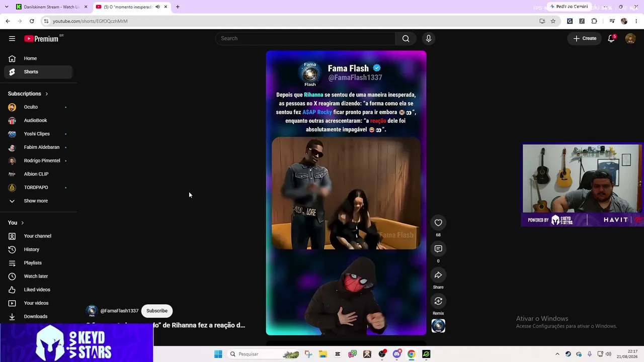
Task: Open Chrome three-dot menu
Action: pos(636,21)
